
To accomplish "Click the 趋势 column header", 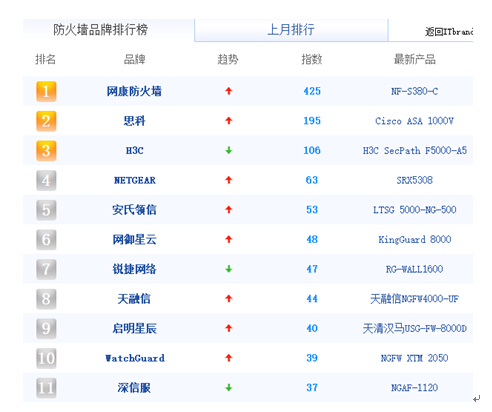I will pos(228,59).
